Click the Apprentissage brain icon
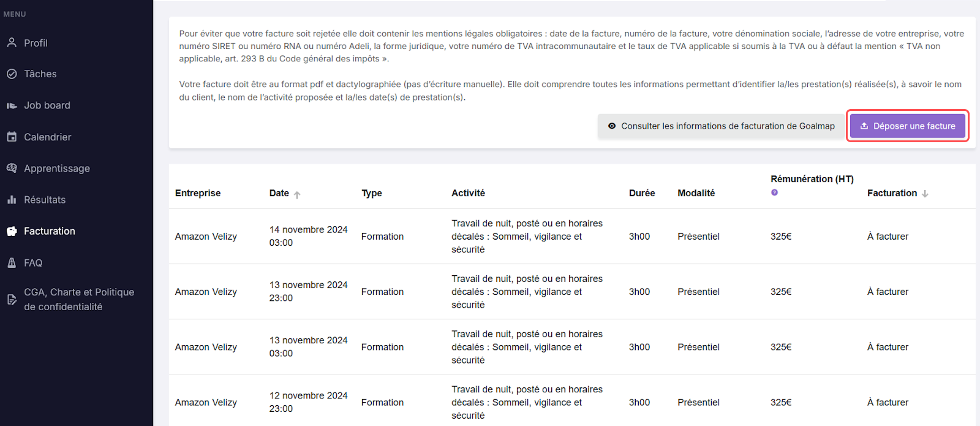 [12, 168]
